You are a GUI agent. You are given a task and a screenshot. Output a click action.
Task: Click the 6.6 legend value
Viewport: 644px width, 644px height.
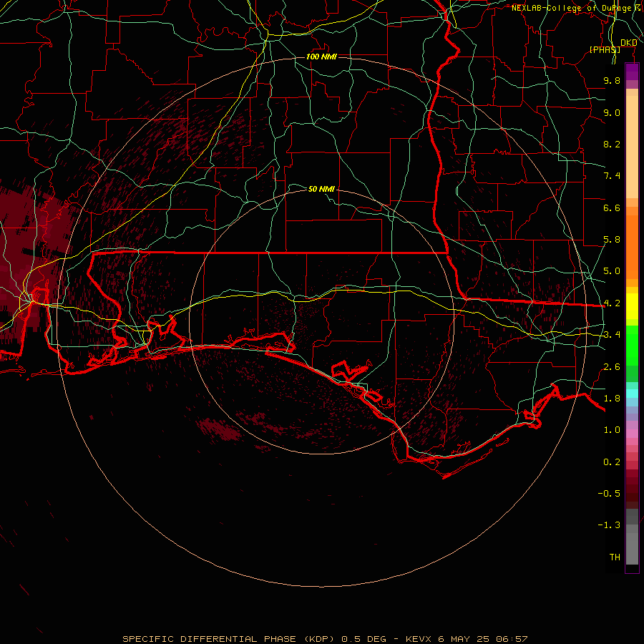pyautogui.click(x=612, y=208)
